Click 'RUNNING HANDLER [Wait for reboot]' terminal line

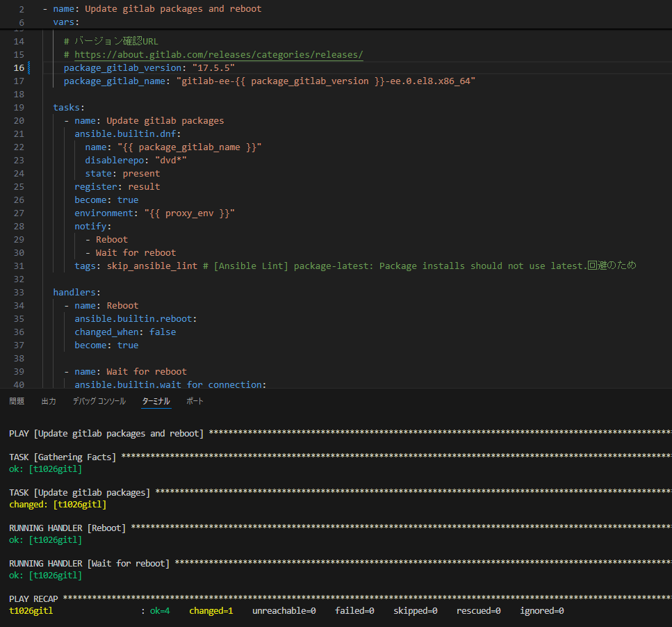(89, 564)
